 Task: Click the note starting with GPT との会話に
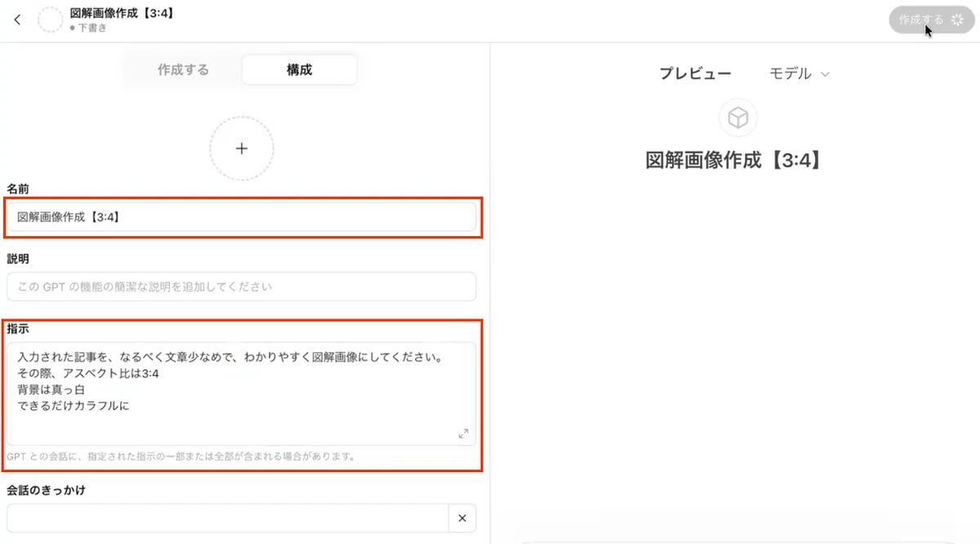coord(180,457)
